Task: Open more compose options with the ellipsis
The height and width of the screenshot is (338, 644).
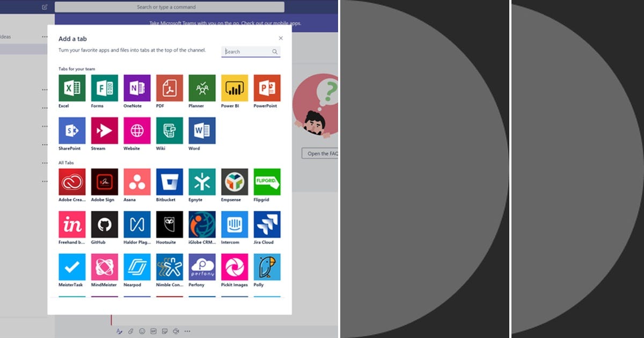Action: point(187,331)
